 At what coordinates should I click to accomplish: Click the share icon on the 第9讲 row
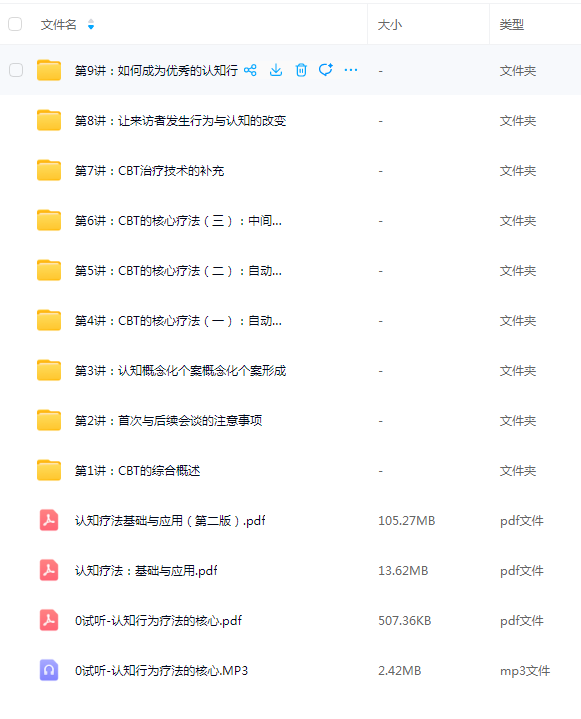(250, 70)
